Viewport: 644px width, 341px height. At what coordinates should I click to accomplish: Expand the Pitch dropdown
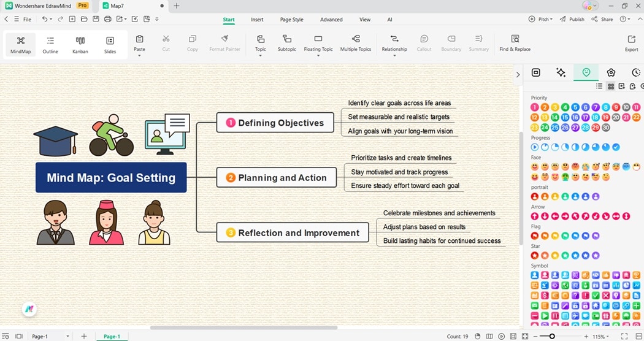tap(551, 19)
